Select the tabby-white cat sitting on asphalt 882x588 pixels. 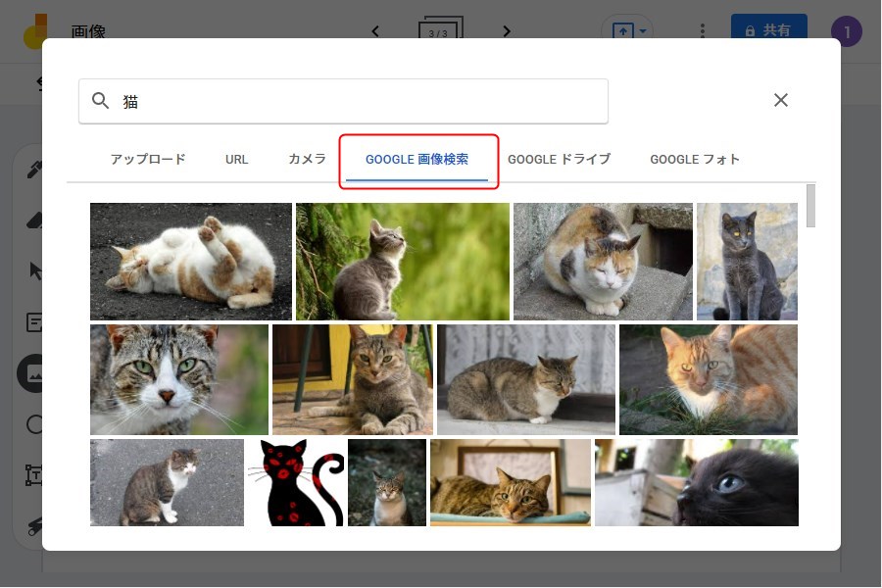[167, 483]
